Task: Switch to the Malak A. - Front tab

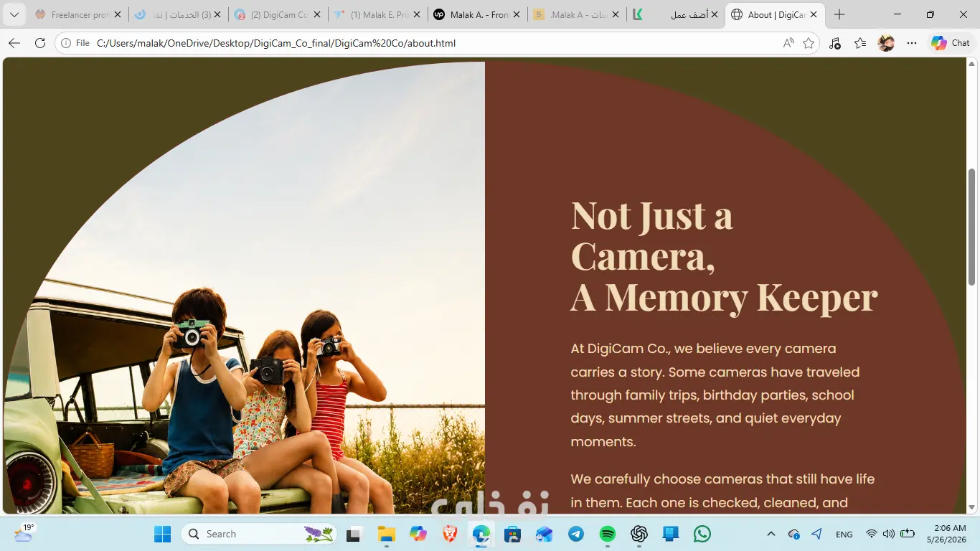Action: pyautogui.click(x=477, y=14)
